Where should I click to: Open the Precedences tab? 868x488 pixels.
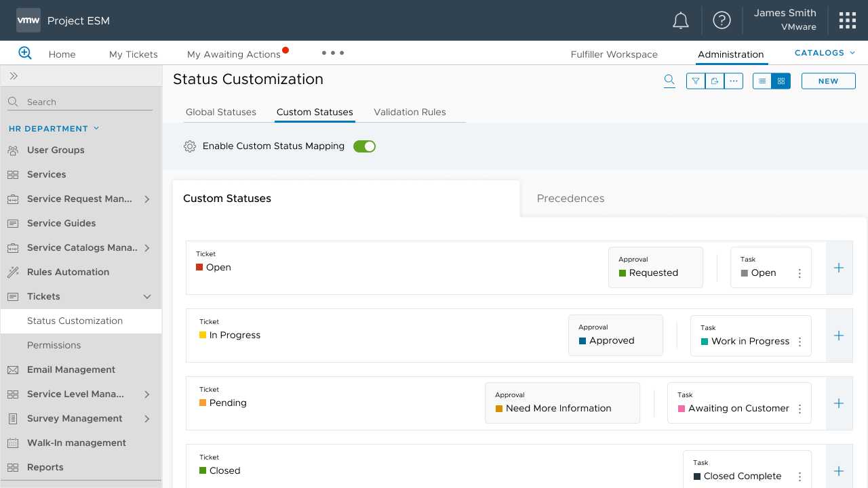click(570, 199)
